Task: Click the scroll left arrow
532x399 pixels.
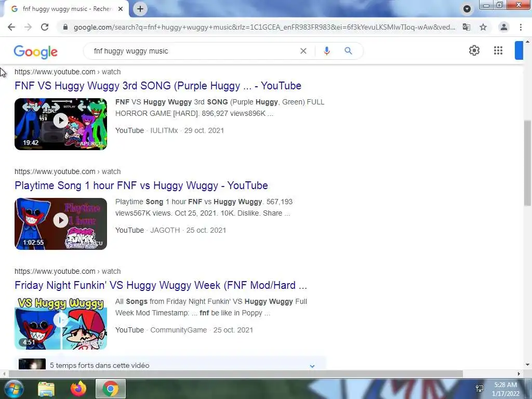Action: (4, 374)
